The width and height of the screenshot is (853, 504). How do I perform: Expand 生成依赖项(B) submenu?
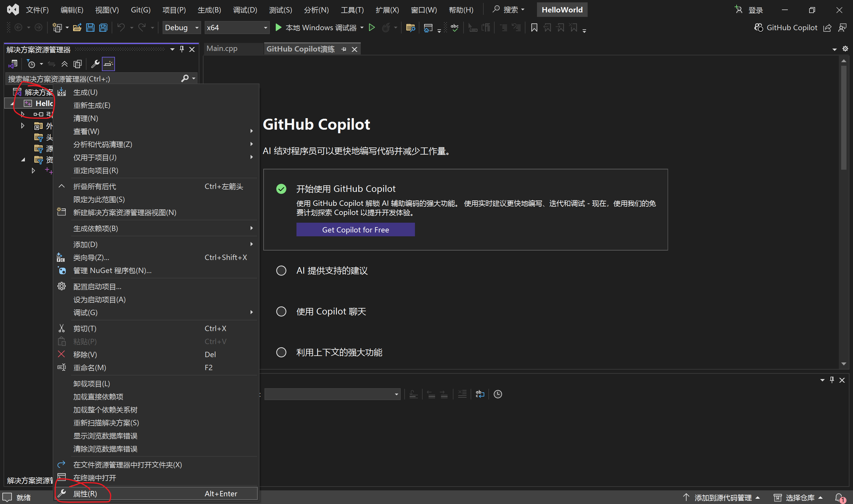tap(156, 228)
